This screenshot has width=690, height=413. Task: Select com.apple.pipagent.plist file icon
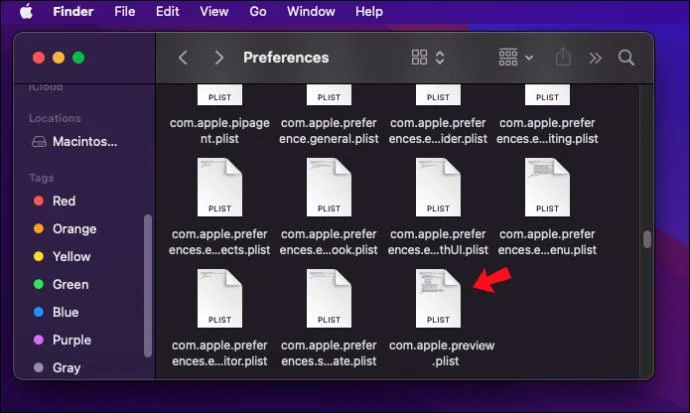220,95
